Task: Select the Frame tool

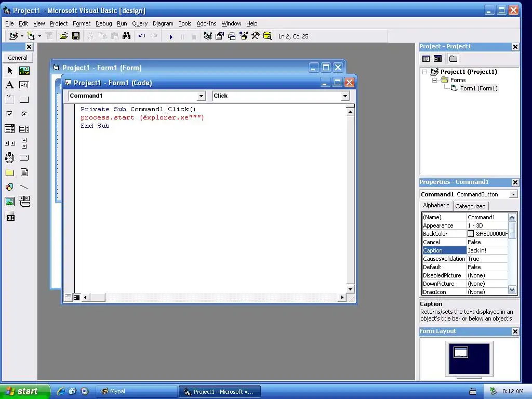Action: tap(10, 99)
